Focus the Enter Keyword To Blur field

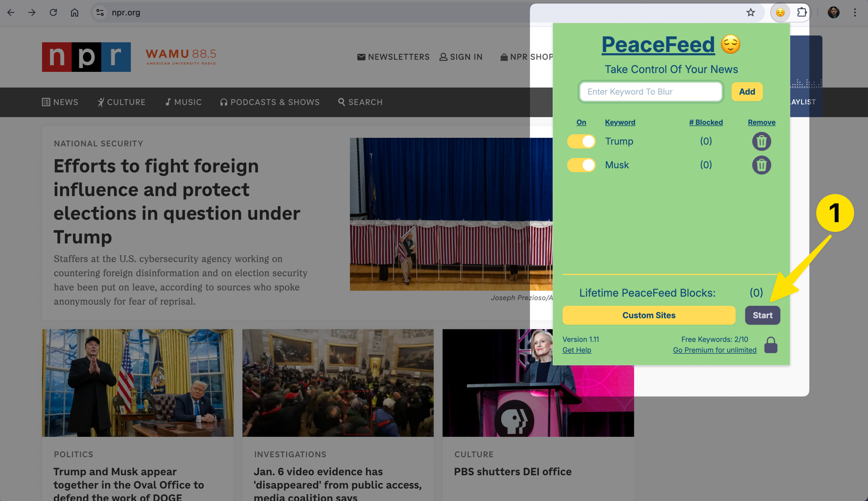pos(651,92)
